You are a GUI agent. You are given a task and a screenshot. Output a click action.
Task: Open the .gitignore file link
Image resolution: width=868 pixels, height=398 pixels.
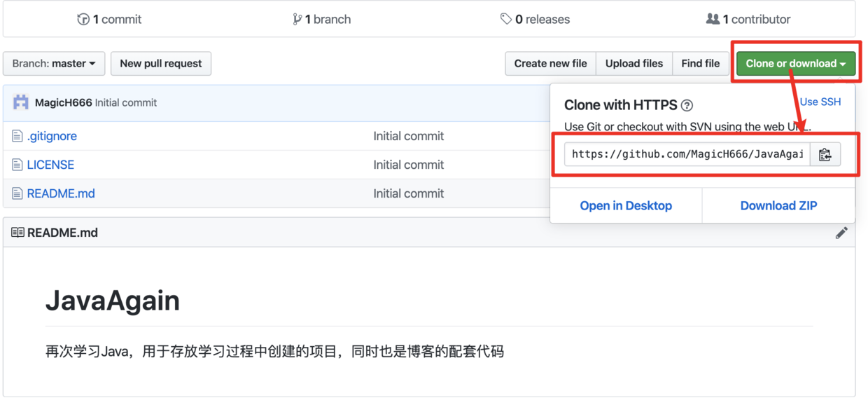coord(52,136)
